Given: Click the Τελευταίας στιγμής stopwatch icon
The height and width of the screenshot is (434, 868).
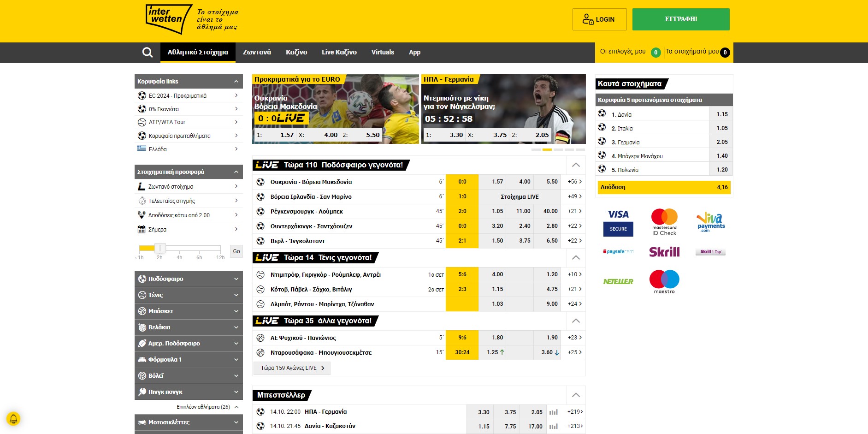Looking at the screenshot, I should click(x=142, y=201).
